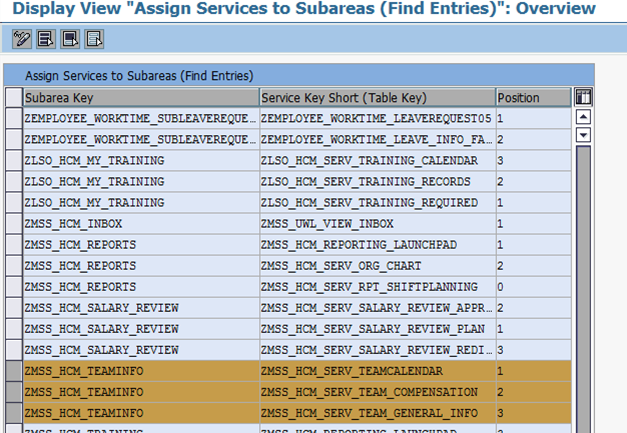Viewport: 627px width, 433px height.
Task: Click cell ZLSO_HCM_SERV_TRAINING_REQUIRED
Action: 377,203
